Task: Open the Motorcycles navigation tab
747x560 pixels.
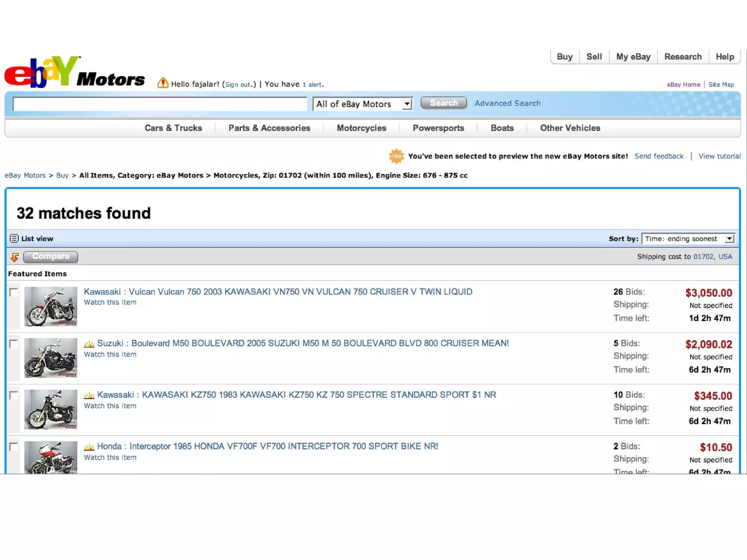Action: pyautogui.click(x=361, y=128)
